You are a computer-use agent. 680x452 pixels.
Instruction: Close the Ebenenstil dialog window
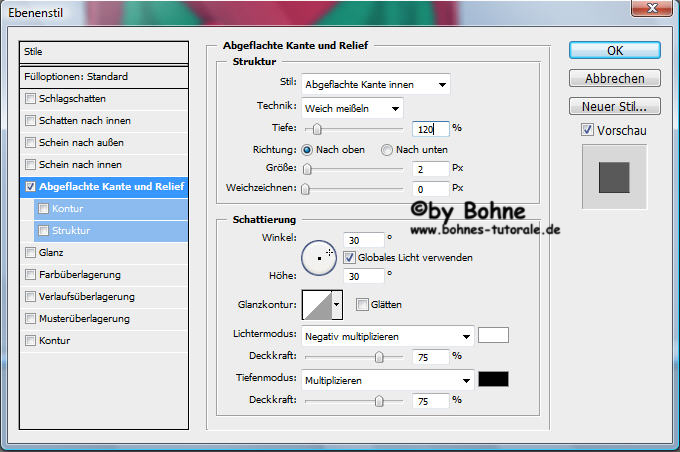point(655,11)
